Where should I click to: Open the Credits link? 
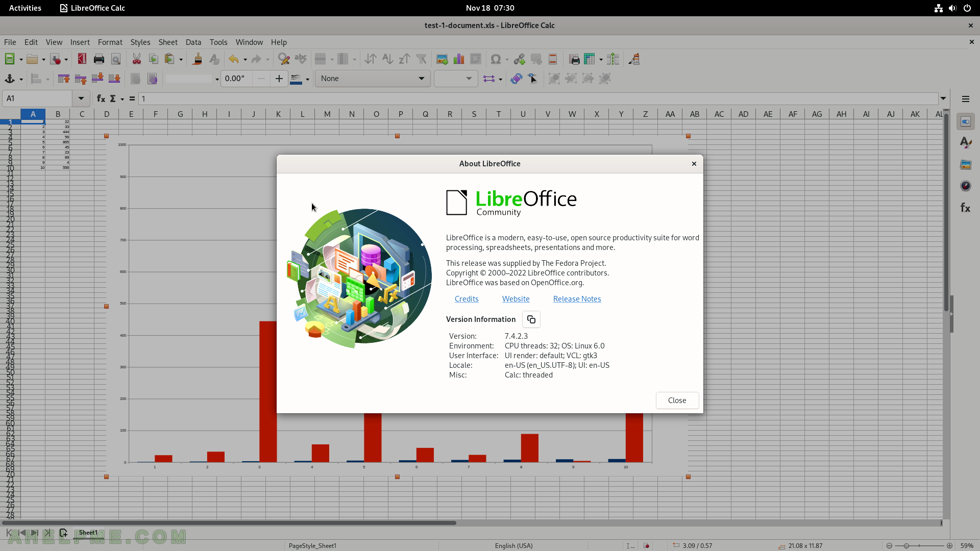click(467, 299)
